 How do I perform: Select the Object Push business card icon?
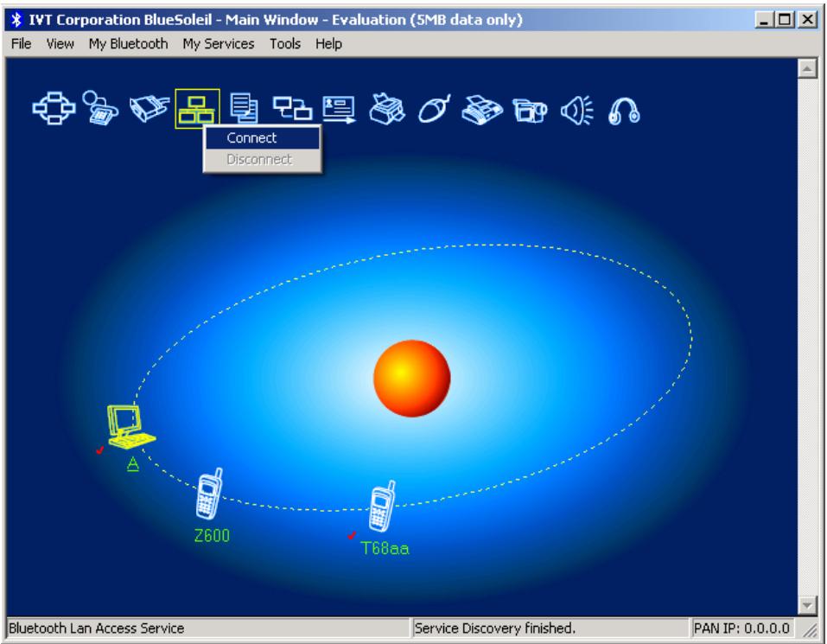pyautogui.click(x=339, y=109)
